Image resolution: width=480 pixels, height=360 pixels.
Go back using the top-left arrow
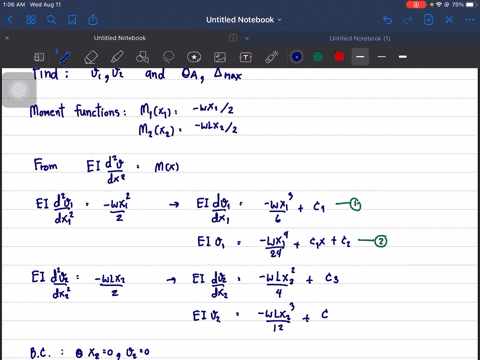click(x=10, y=20)
